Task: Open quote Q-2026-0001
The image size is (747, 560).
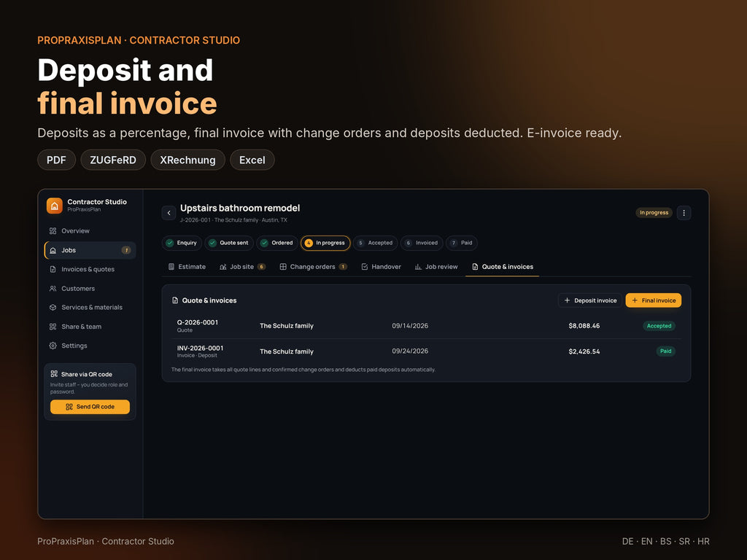Action: click(x=426, y=326)
